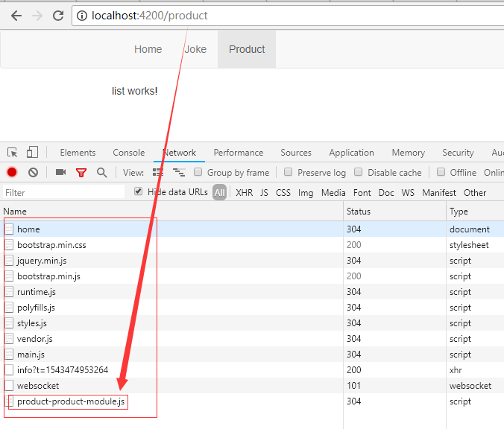Screen dimensions: 504x429
Task: Click the red filter funnel icon
Action: point(81,172)
